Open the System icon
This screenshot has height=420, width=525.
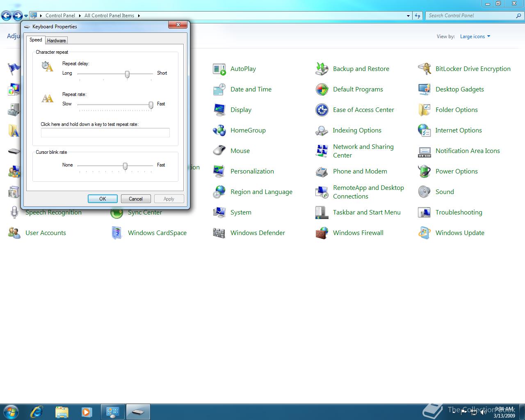(x=219, y=212)
